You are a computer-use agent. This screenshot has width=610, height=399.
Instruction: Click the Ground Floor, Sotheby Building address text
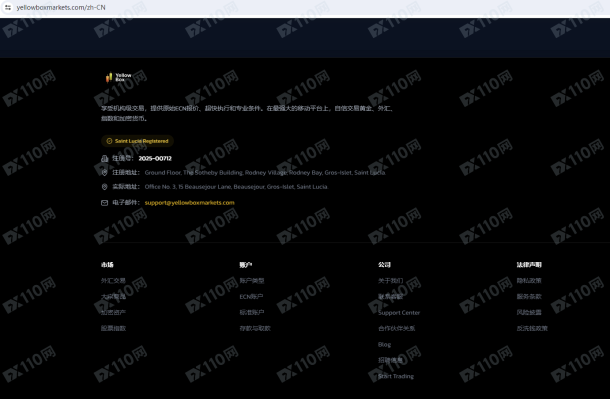coord(265,172)
